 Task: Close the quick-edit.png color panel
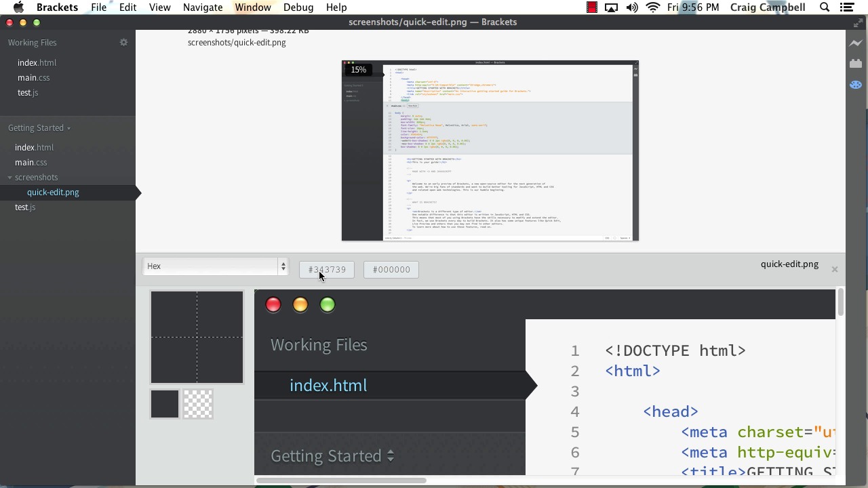(835, 270)
